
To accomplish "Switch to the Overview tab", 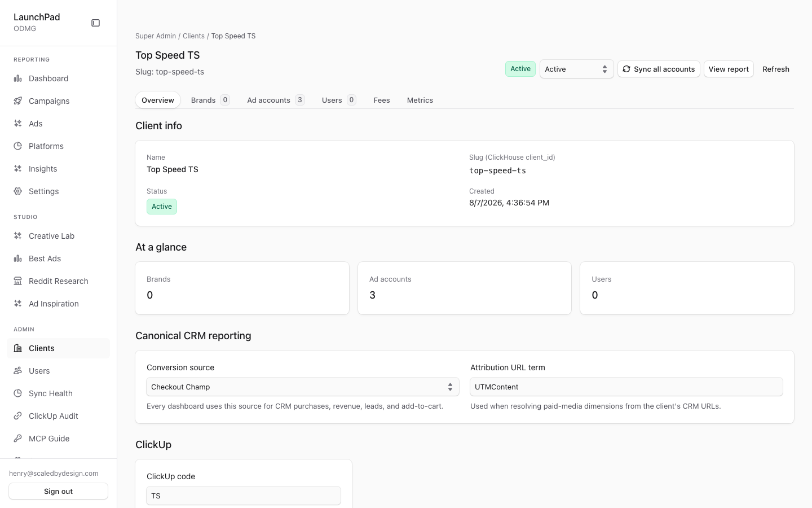I will [158, 100].
